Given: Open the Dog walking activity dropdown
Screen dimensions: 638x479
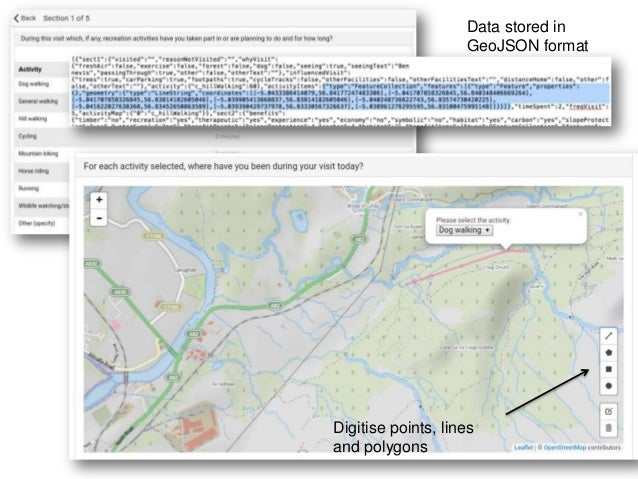Looking at the screenshot, I should pyautogui.click(x=465, y=230).
